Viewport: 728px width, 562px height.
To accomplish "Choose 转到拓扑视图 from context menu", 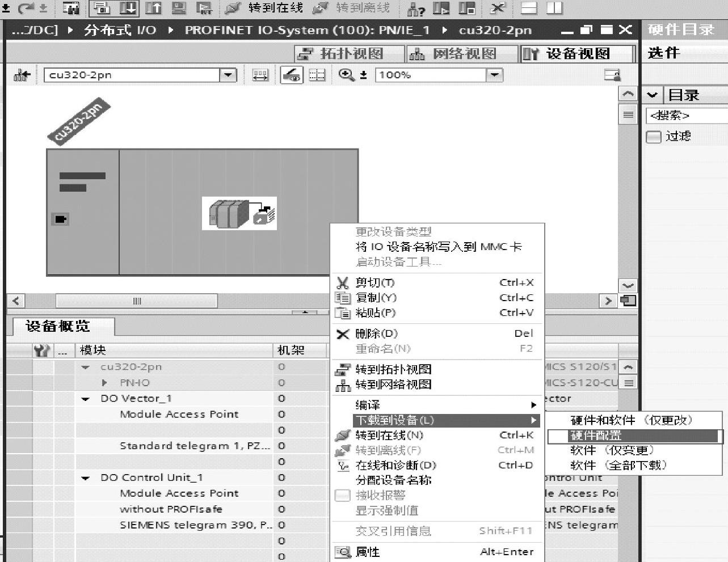I will click(437, 369).
